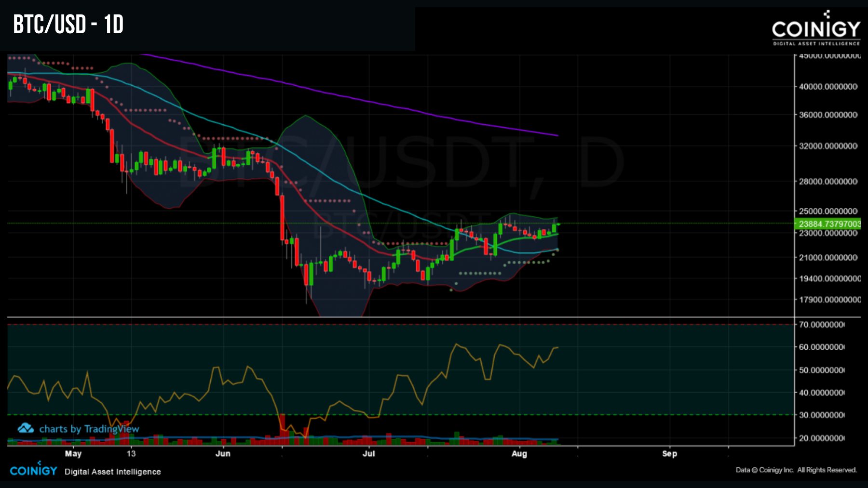Screen dimensions: 868x488
Task: Click the Aug label on the time axis
Action: point(520,453)
